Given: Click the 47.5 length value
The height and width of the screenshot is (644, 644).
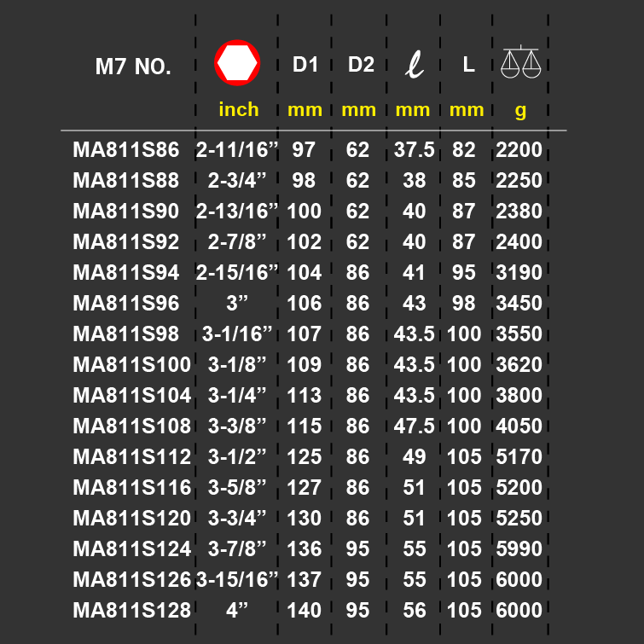Looking at the screenshot, I should coord(414,426).
